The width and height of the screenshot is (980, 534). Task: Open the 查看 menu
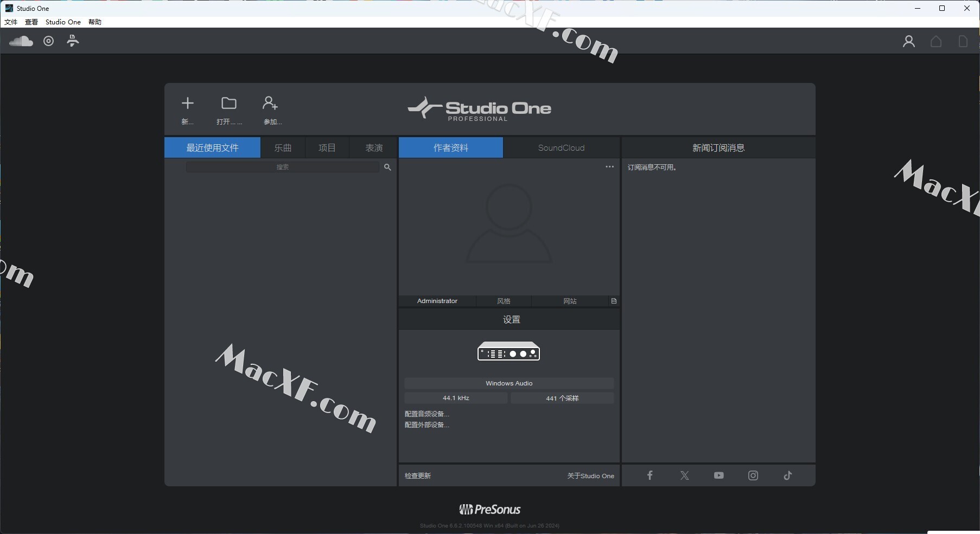[31, 22]
